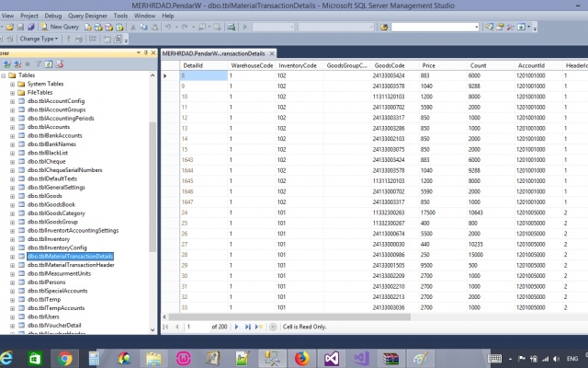Open the Project menu
The width and height of the screenshot is (588, 368).
point(29,16)
